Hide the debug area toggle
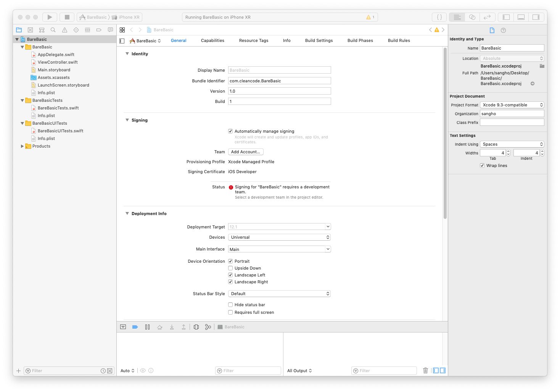Viewport: 560px width, 392px height. pyautogui.click(x=123, y=327)
